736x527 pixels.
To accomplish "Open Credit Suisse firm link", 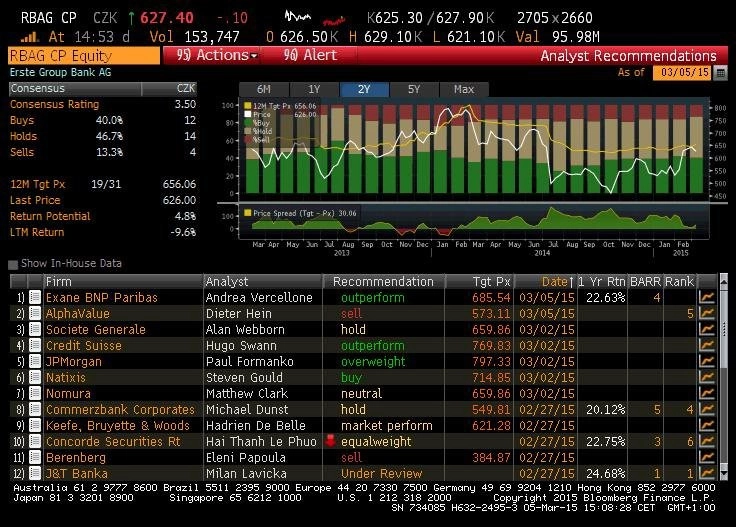I will 84,345.
